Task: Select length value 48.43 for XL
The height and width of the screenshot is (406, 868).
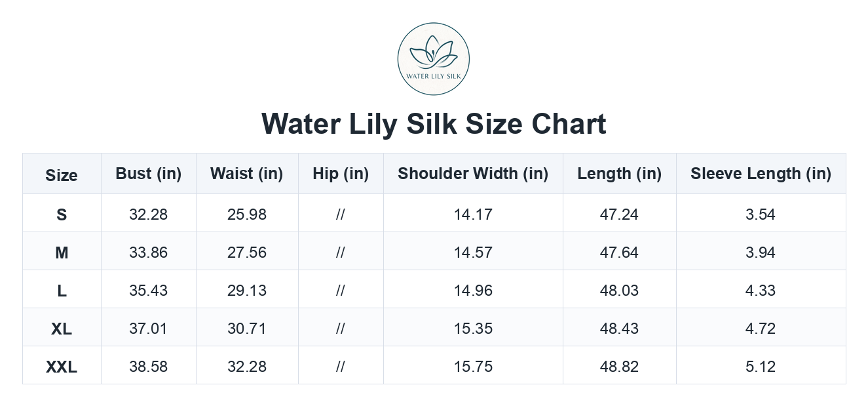Action: 620,329
